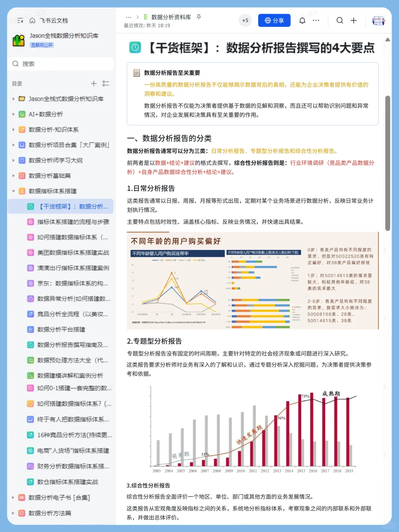Open the user profile avatar
This screenshot has height=532, width=399.
pyautogui.click(x=378, y=20)
